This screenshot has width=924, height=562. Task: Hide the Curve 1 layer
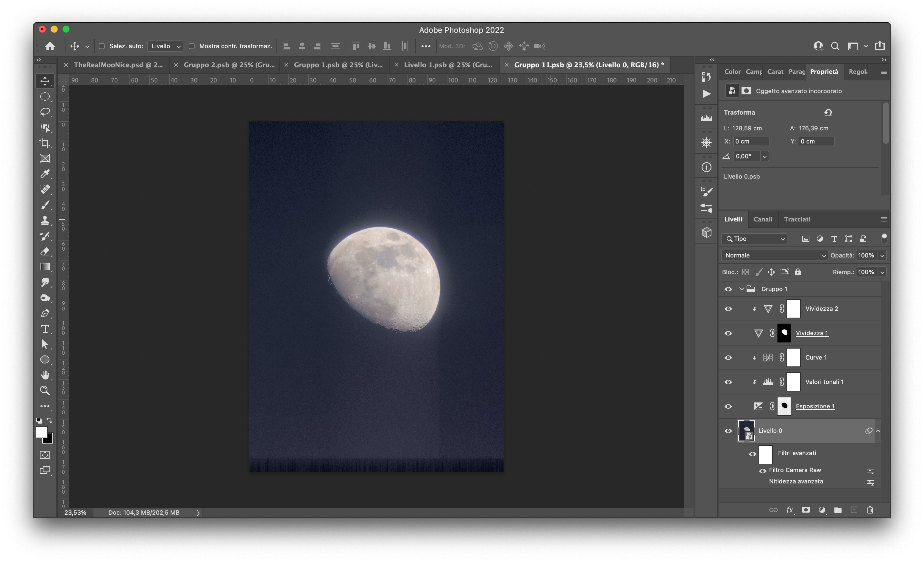pos(728,357)
